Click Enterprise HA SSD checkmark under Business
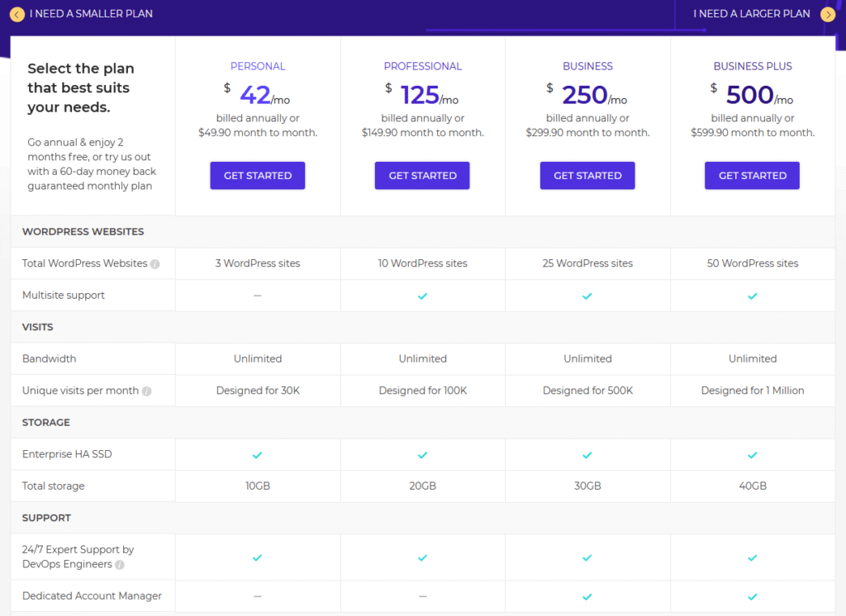 587,455
